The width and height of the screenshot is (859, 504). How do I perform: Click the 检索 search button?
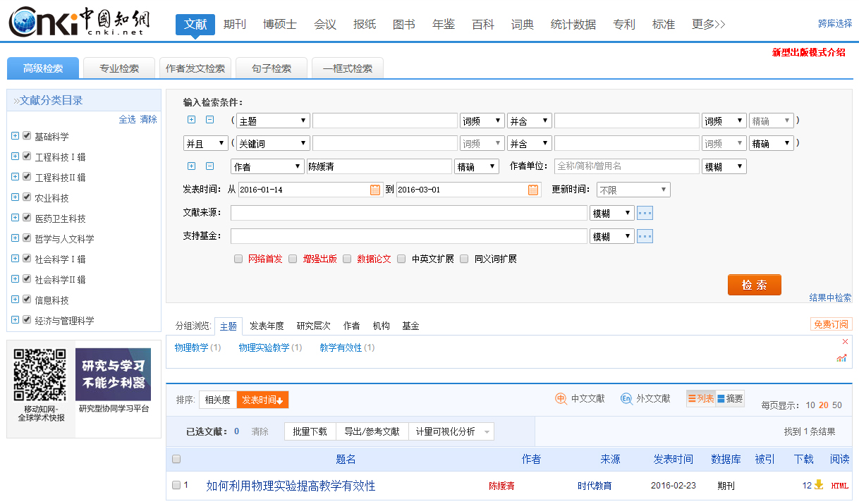tap(754, 285)
